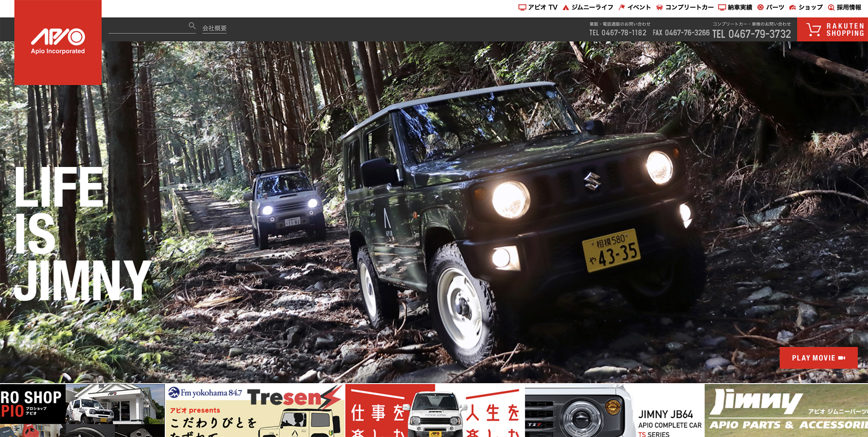Screen dimensions: 868x437
Task: Select the 納車実績 menu item
Action: pos(735,7)
